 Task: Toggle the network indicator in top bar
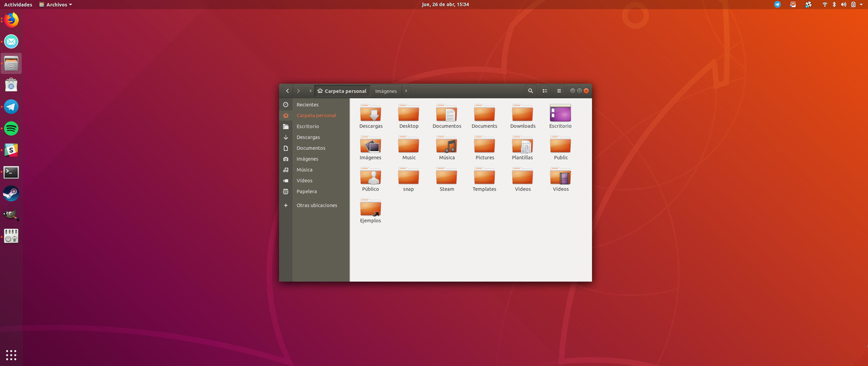[824, 4]
